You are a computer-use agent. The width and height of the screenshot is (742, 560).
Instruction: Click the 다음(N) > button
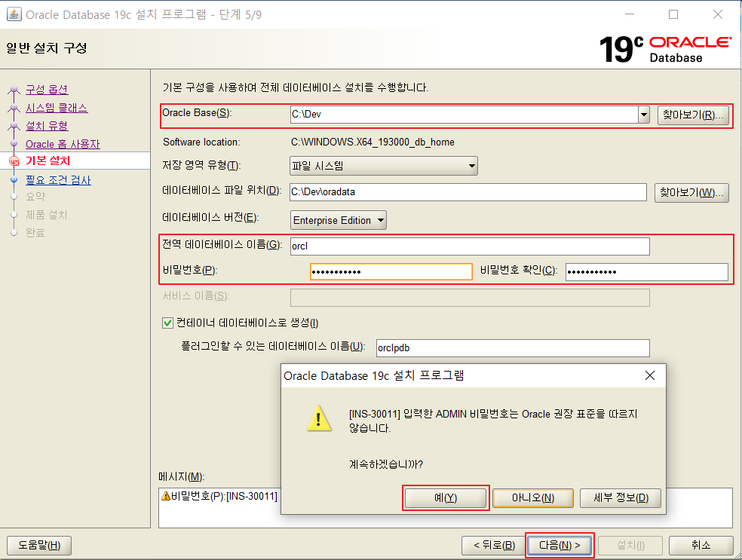560,546
